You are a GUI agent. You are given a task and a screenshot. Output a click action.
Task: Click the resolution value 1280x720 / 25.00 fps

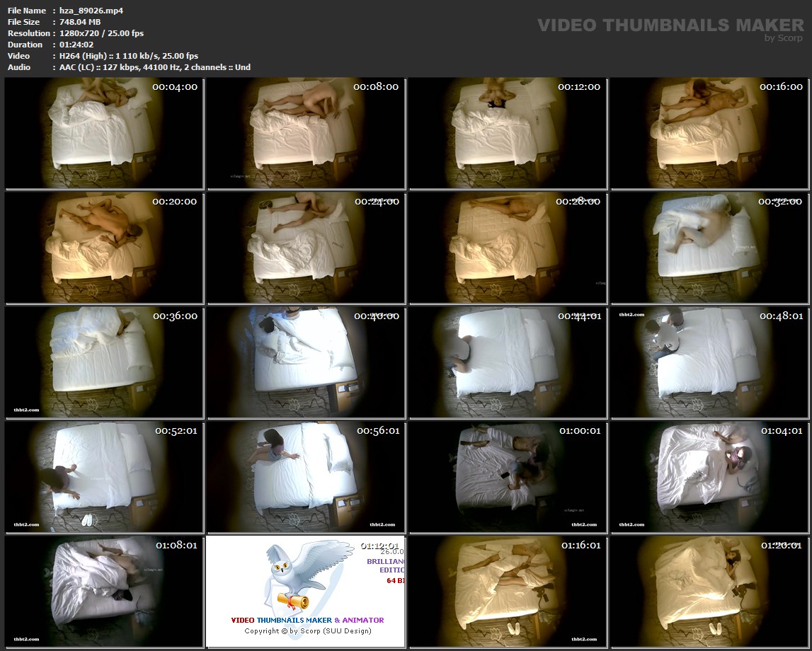click(101, 33)
